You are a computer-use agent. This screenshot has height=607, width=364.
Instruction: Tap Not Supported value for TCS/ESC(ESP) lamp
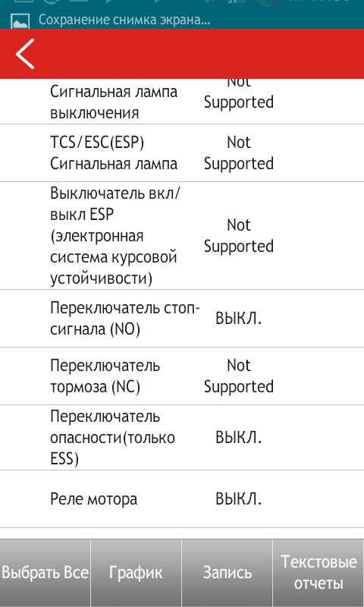click(239, 153)
